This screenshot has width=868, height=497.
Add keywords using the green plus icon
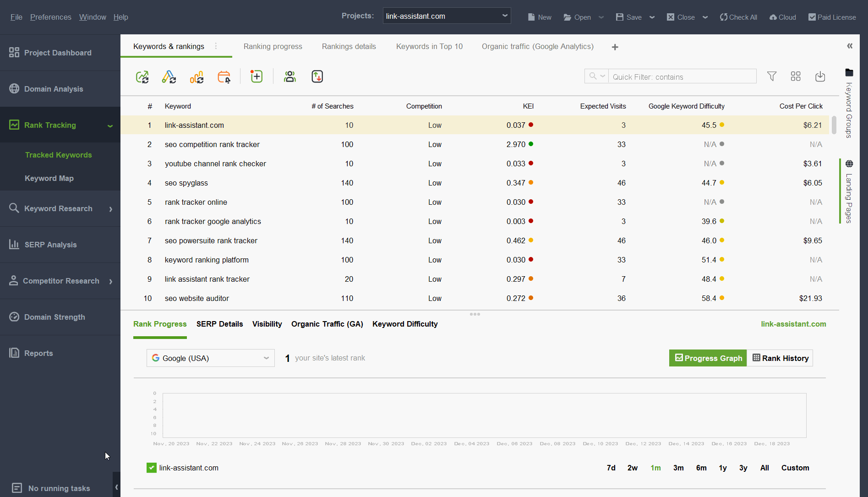[256, 76]
